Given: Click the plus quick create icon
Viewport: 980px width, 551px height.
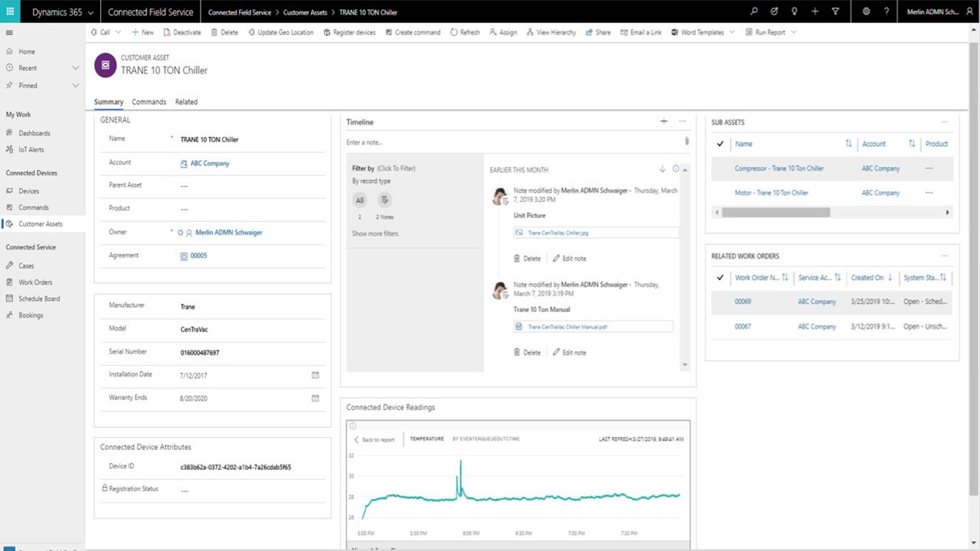Looking at the screenshot, I should point(815,11).
